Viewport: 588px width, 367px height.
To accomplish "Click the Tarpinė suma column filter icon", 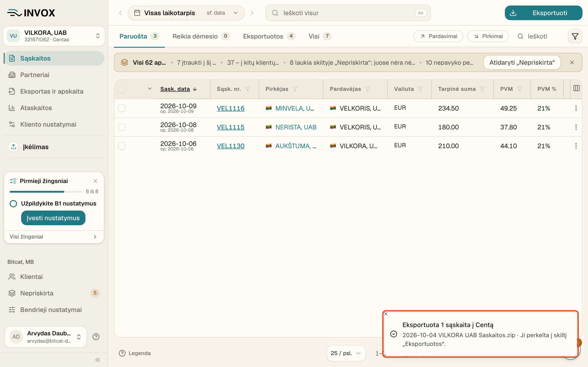I will pyautogui.click(x=482, y=89).
